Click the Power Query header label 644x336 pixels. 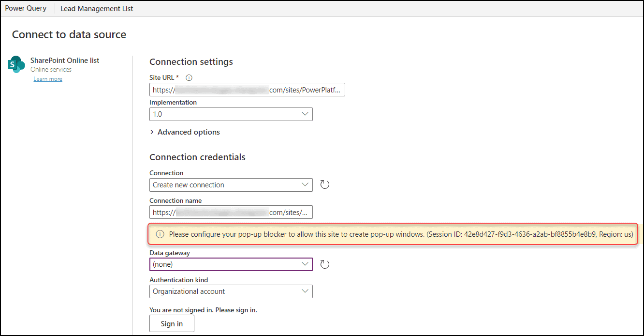[26, 8]
